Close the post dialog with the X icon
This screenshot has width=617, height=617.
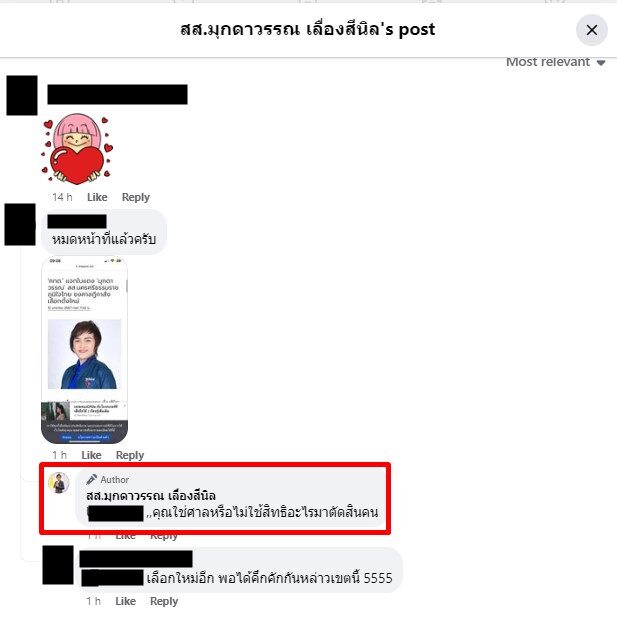(591, 30)
